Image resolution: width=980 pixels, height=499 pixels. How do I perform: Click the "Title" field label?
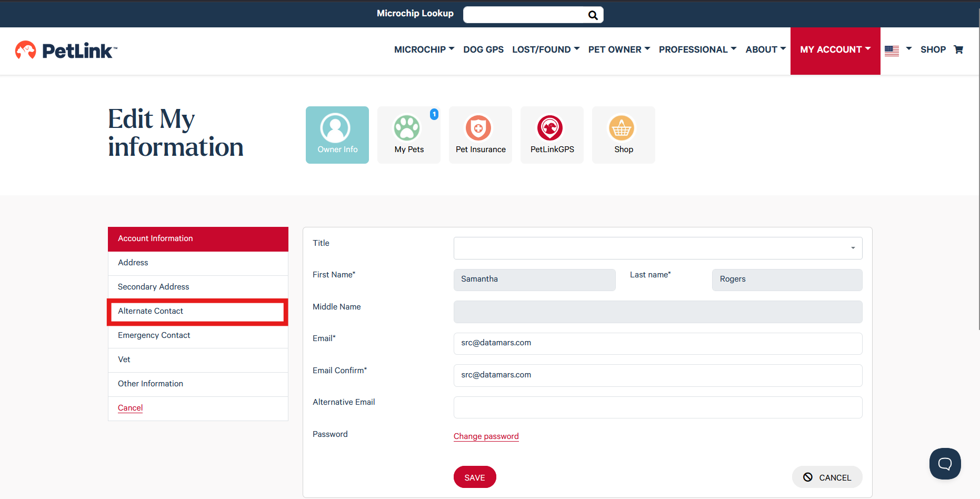(x=321, y=243)
